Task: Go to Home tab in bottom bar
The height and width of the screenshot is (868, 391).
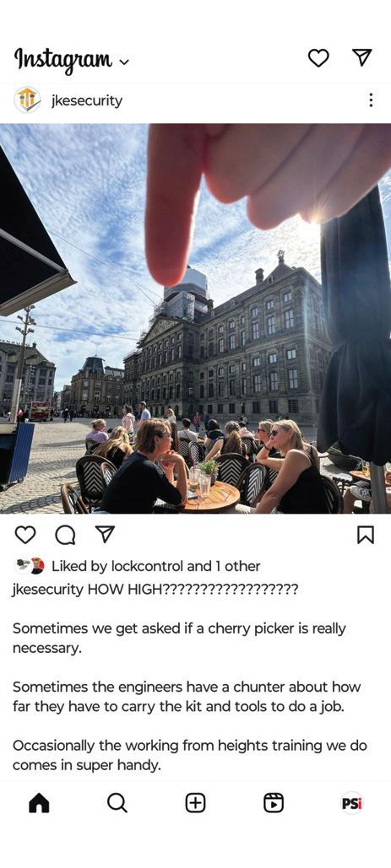Action: coord(39,803)
